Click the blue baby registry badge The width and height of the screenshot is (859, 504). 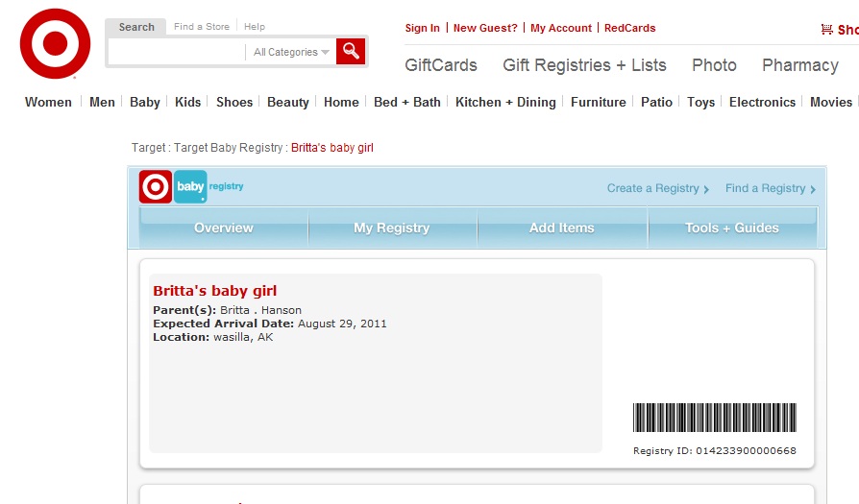click(x=190, y=186)
